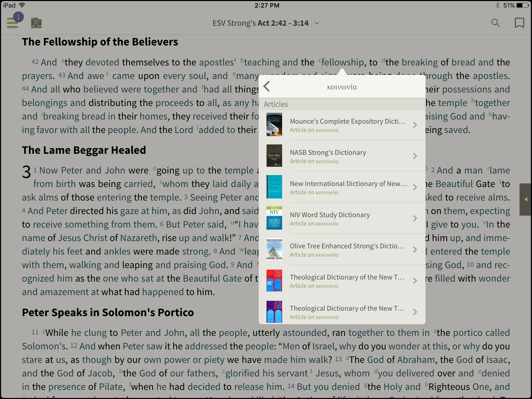The image size is (532, 399).
Task: Click chevron on purple Theological Dictionary row
Action: pos(415,312)
